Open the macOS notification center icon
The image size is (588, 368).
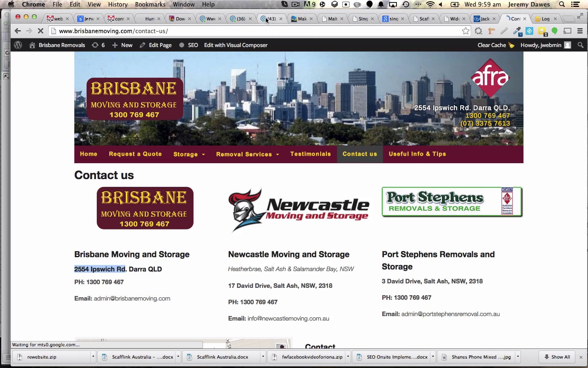click(576, 4)
